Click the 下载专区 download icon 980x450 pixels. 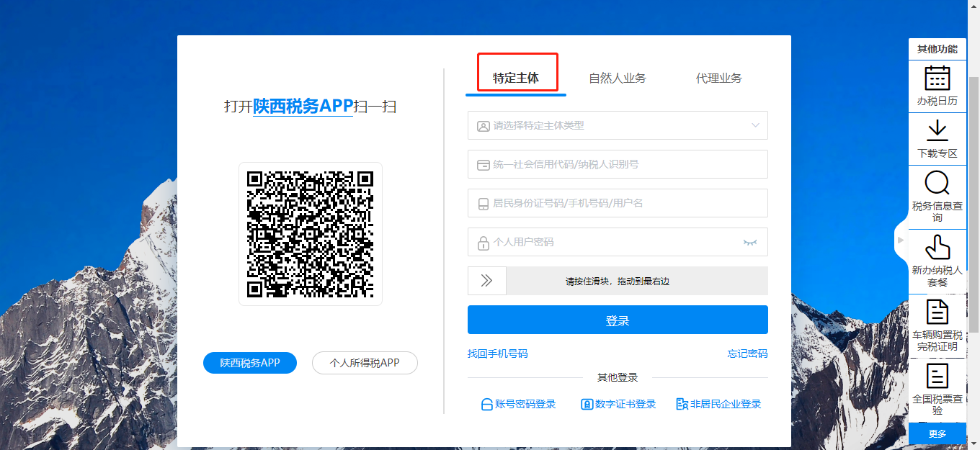point(937,131)
